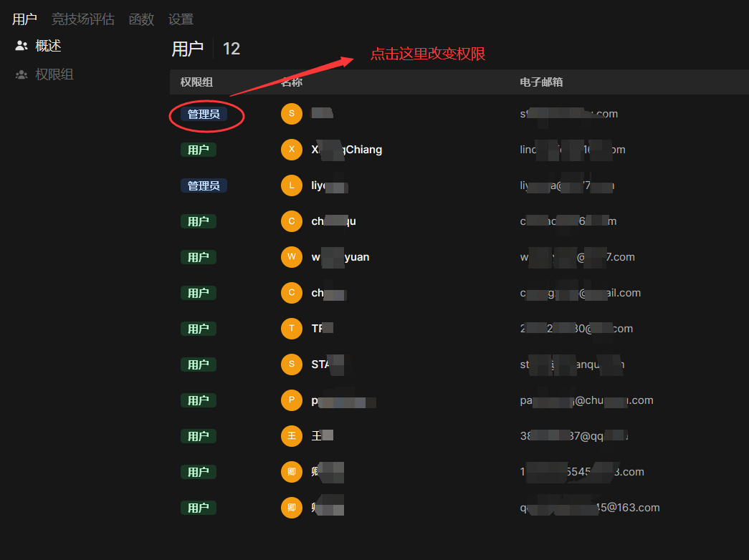The width and height of the screenshot is (749, 560).
Task: Click the 概述 people icon in sidebar
Action: (x=22, y=46)
